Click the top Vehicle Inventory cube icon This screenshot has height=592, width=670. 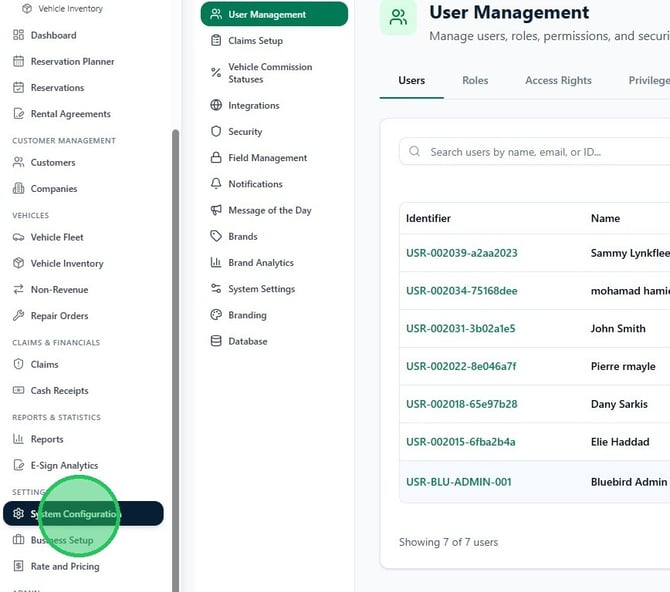[x=27, y=9]
